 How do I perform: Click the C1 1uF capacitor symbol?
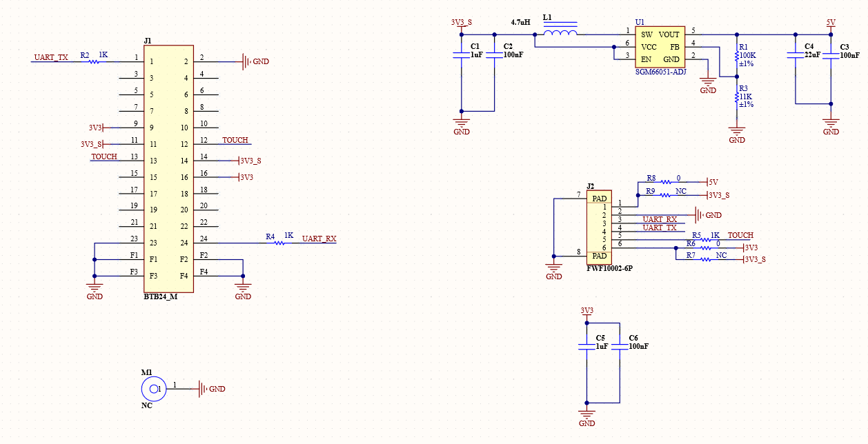coord(462,57)
